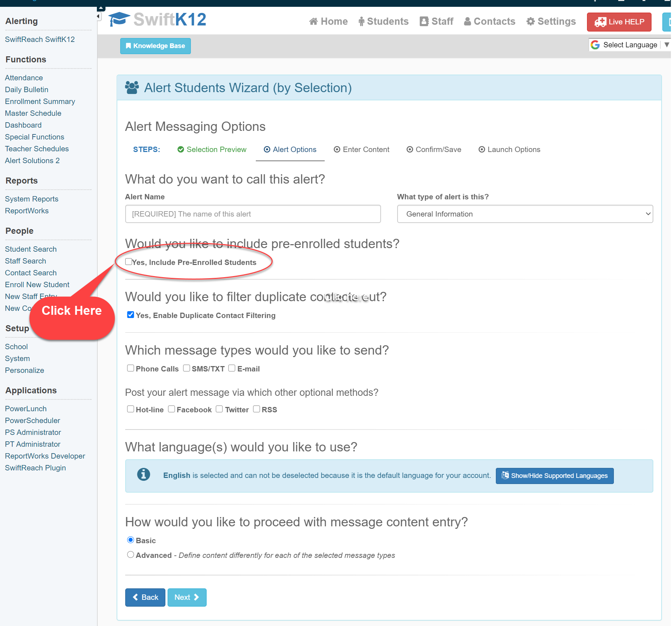Check the Twitter posting option

[x=219, y=409]
